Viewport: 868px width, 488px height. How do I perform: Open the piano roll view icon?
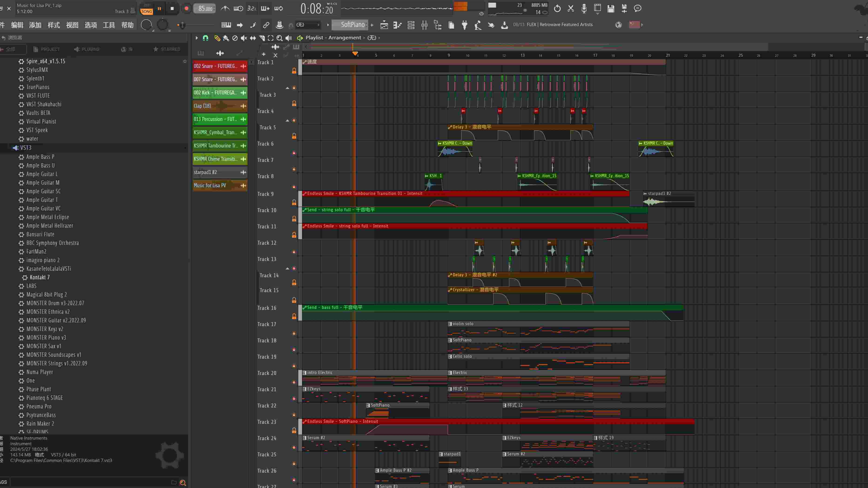coord(397,25)
